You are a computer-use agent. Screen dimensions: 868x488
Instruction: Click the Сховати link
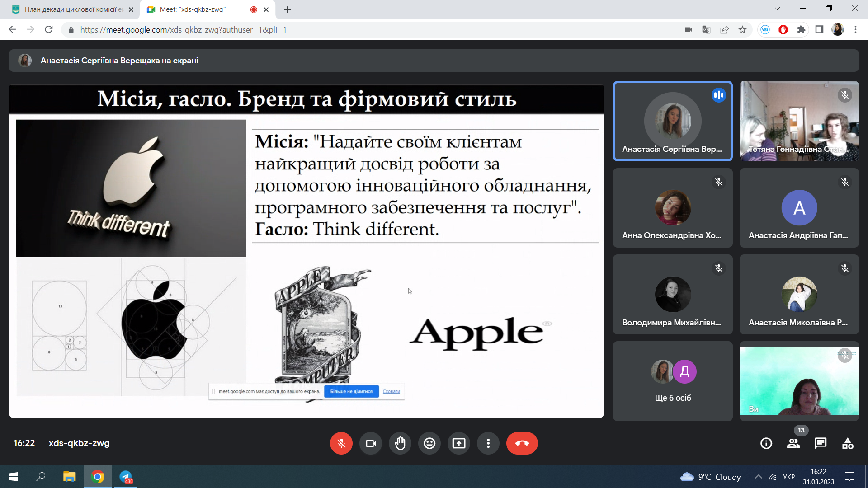pyautogui.click(x=391, y=391)
